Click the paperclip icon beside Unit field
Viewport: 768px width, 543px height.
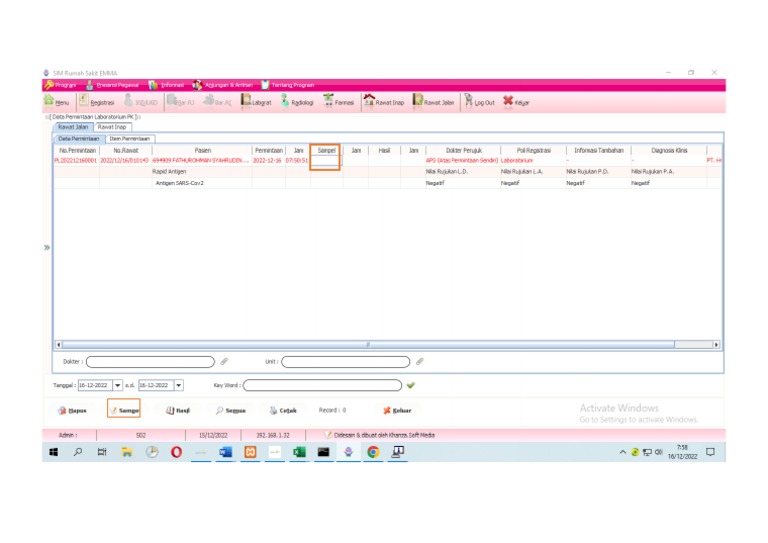tap(420, 361)
